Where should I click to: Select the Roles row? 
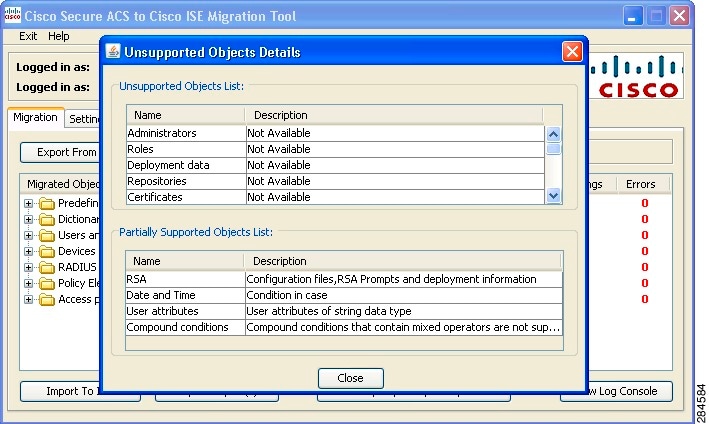pyautogui.click(x=335, y=149)
